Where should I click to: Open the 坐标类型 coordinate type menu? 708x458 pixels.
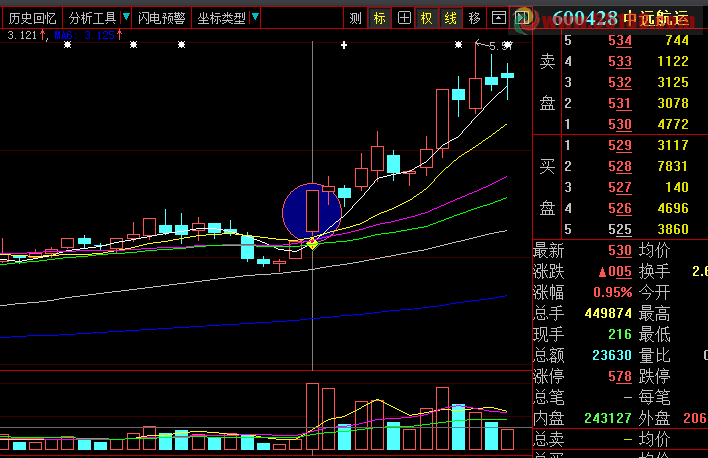pyautogui.click(x=221, y=18)
